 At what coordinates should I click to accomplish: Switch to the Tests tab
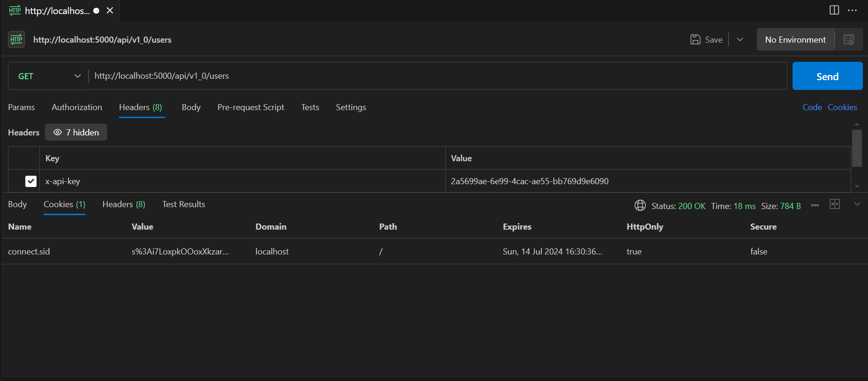coord(310,107)
